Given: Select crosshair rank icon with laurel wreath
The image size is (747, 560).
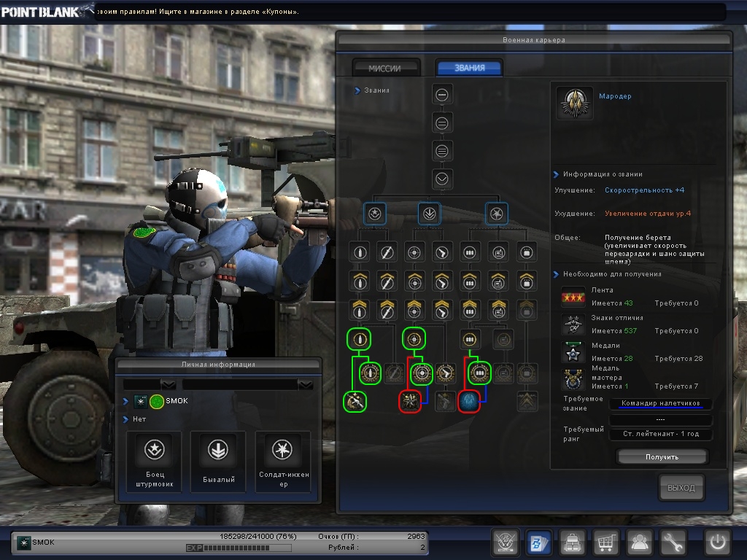Looking at the screenshot, I should click(422, 373).
